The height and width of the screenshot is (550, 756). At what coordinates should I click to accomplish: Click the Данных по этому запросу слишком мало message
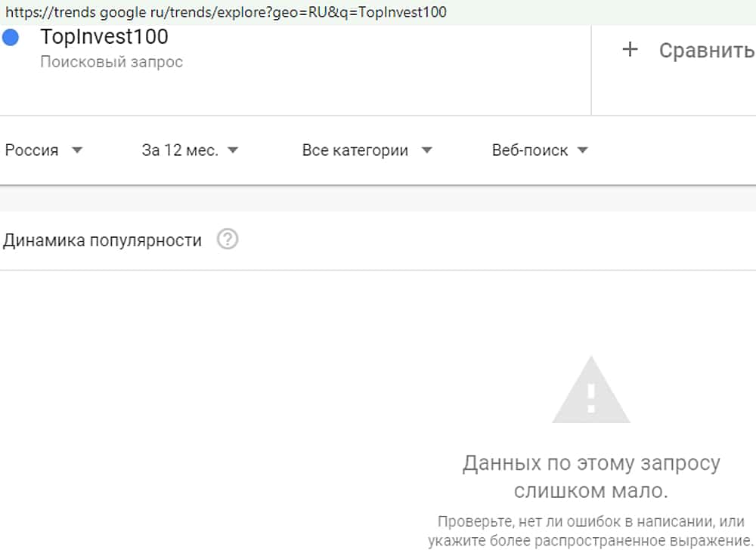591,477
